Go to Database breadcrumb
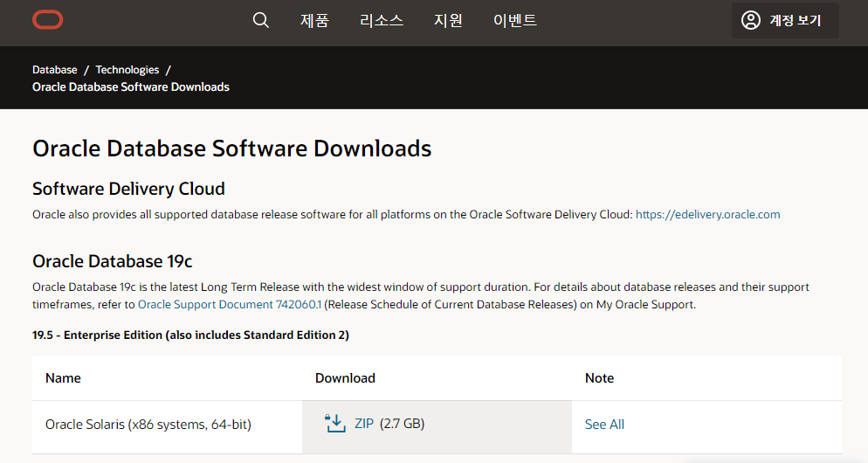Image resolution: width=868 pixels, height=463 pixels. pyautogui.click(x=55, y=70)
